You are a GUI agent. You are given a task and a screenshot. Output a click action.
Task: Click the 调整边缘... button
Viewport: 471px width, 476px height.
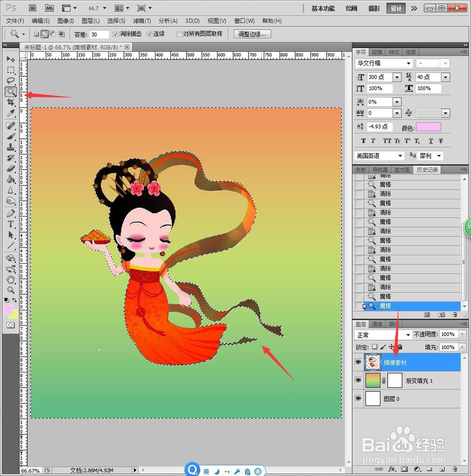pyautogui.click(x=252, y=34)
